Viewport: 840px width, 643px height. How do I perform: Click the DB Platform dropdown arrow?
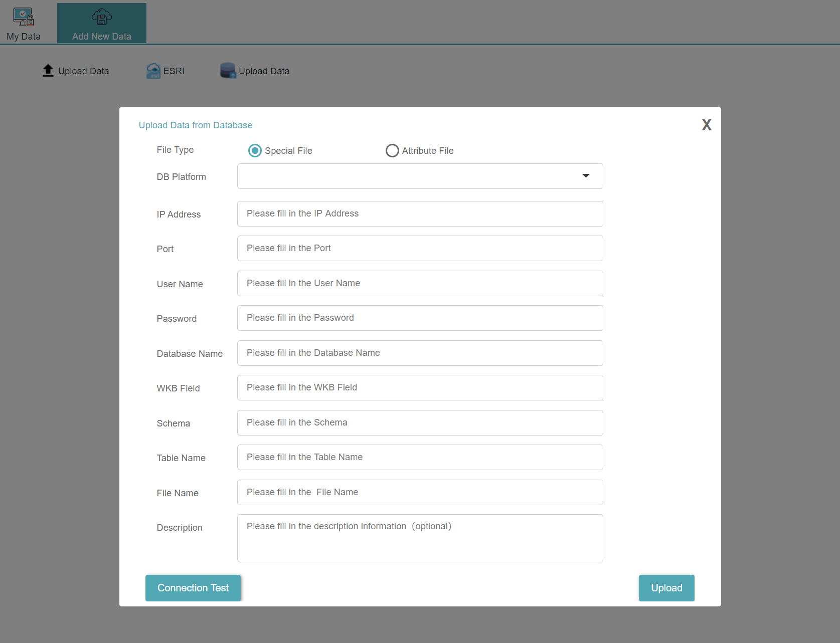coord(585,176)
